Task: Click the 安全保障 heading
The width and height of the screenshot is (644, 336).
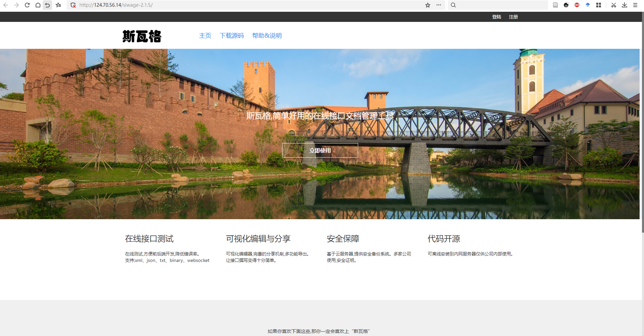Action: [x=343, y=239]
